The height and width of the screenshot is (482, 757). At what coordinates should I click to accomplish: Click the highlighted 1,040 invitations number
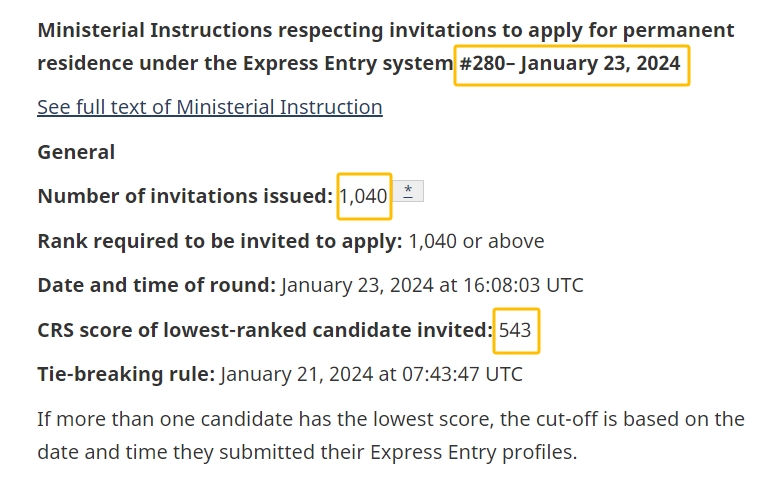pyautogui.click(x=363, y=196)
